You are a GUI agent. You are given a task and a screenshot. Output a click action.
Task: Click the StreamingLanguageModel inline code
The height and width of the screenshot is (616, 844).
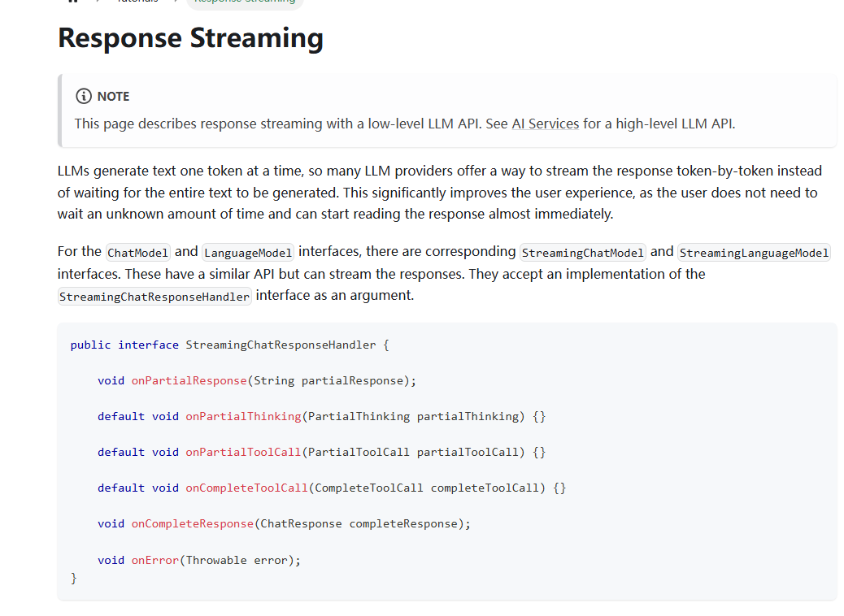coord(753,252)
